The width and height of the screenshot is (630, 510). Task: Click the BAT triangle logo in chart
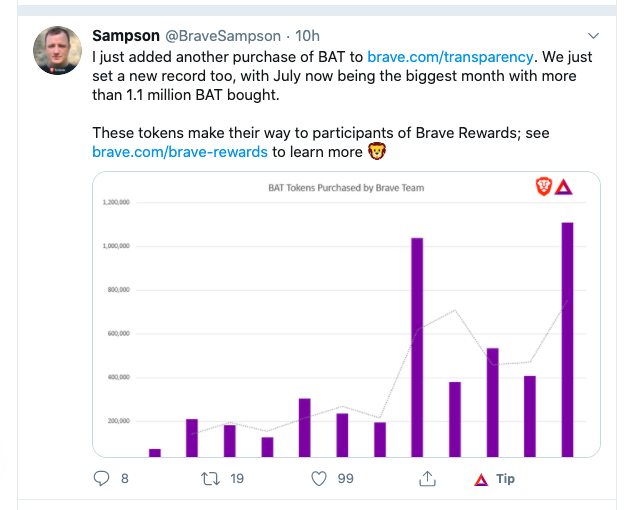(563, 187)
